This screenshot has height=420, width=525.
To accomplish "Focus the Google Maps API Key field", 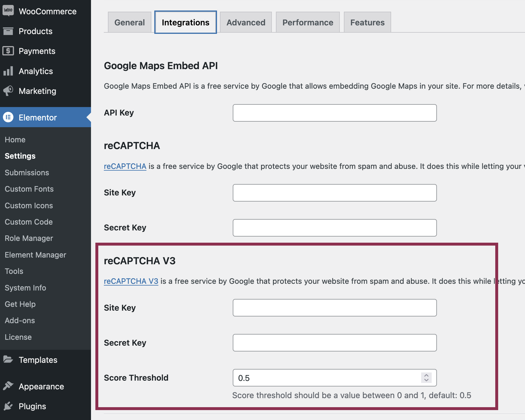I will (x=335, y=113).
